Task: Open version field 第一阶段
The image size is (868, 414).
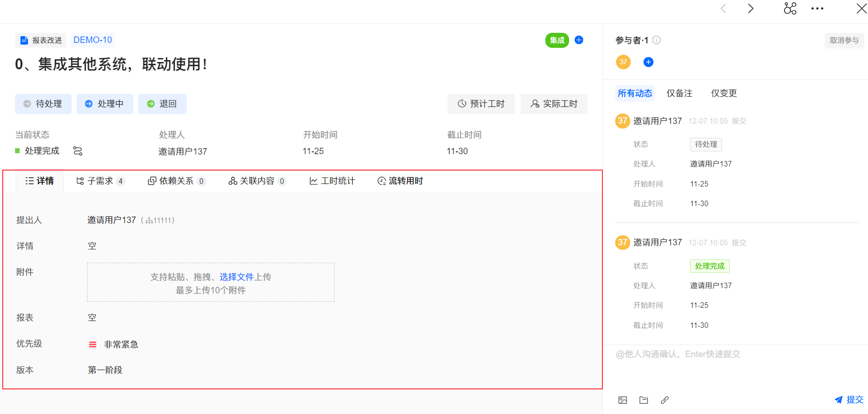Action: coord(105,370)
